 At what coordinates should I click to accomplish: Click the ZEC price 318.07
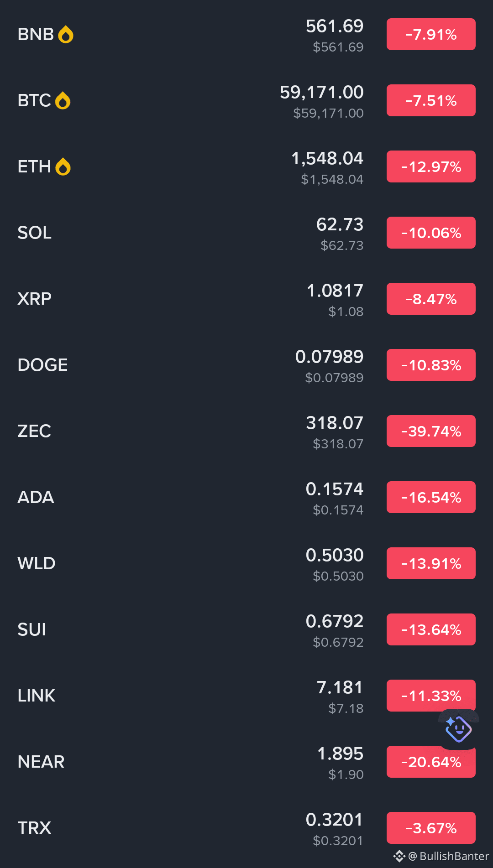(x=335, y=423)
